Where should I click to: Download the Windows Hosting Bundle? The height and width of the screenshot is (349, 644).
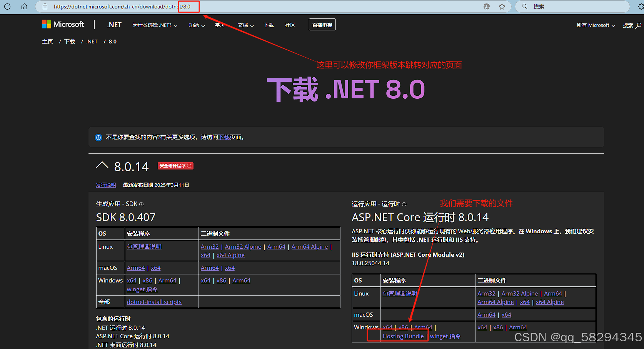403,336
